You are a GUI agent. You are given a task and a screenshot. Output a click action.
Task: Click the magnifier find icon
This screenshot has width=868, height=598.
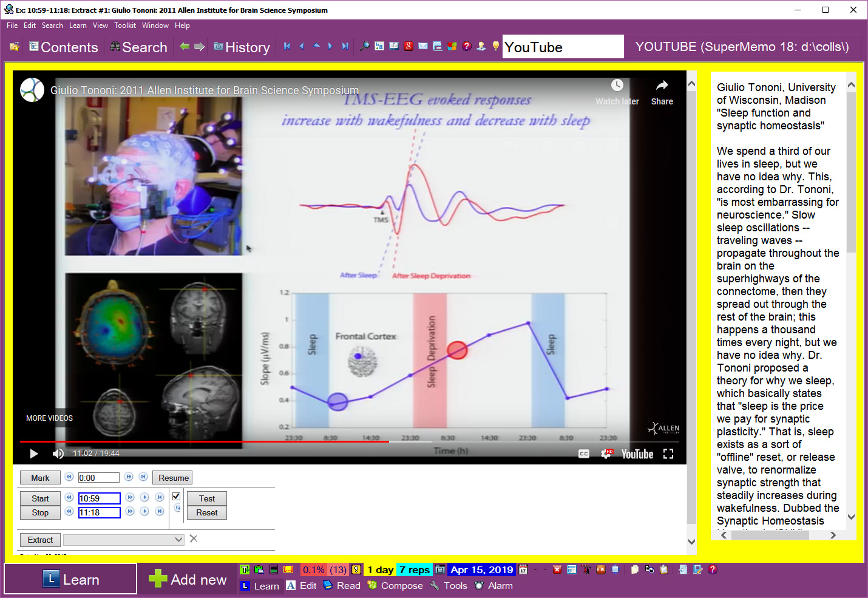pyautogui.click(x=365, y=46)
